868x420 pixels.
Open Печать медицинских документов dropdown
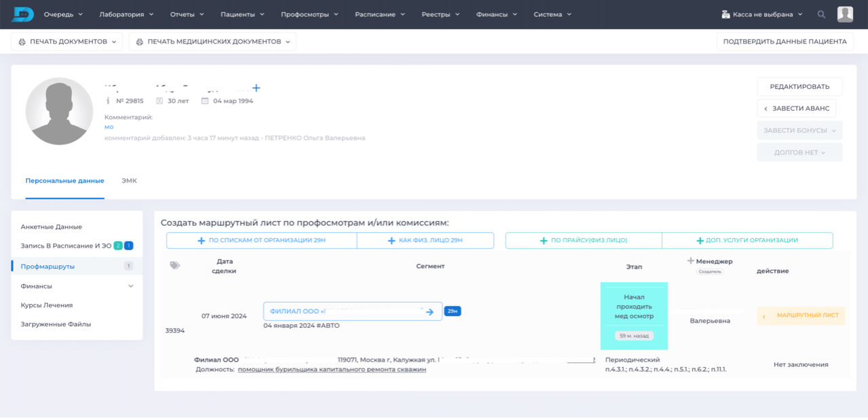[212, 41]
